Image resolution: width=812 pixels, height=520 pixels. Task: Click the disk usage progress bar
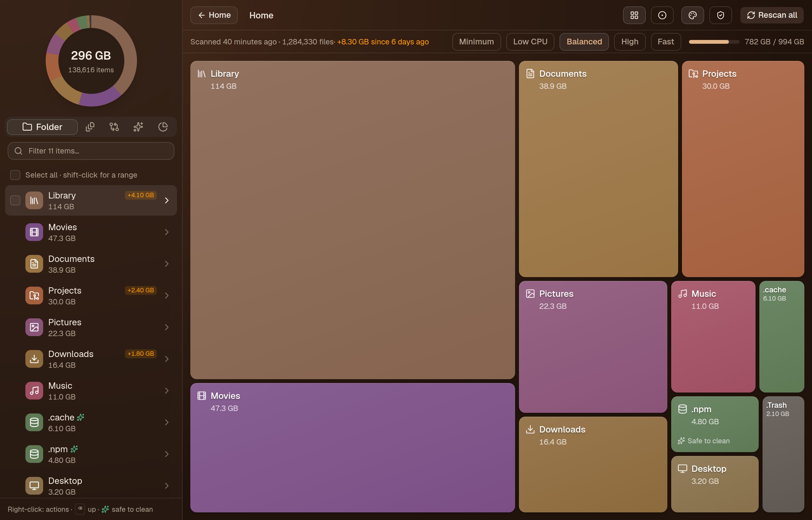coord(714,42)
